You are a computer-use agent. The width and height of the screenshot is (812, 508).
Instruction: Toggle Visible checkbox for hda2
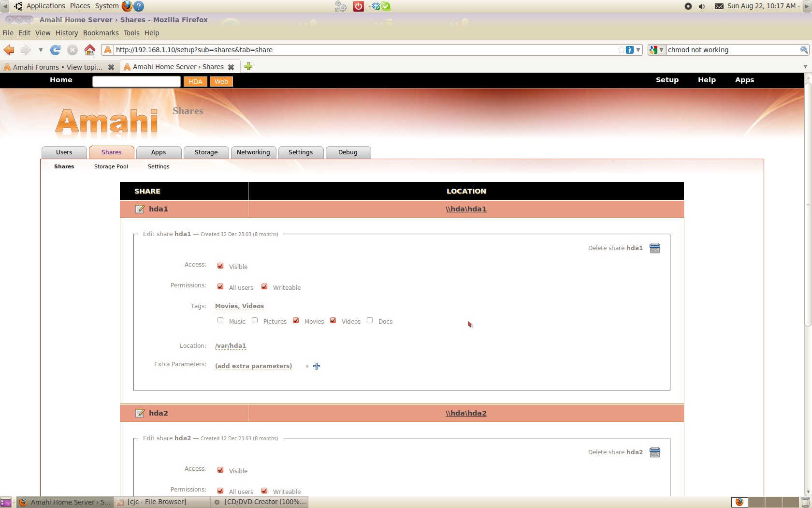pyautogui.click(x=220, y=470)
